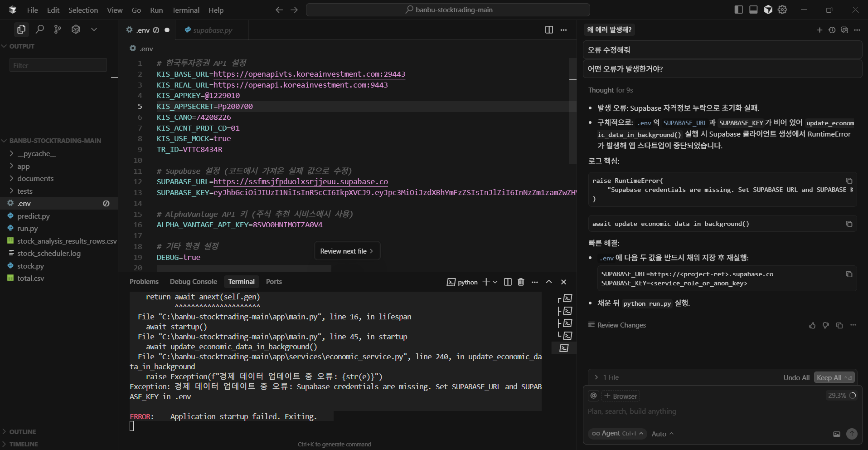Image resolution: width=868 pixels, height=450 pixels.
Task: Toggle the primary sidebar layout button
Action: pyautogui.click(x=738, y=10)
